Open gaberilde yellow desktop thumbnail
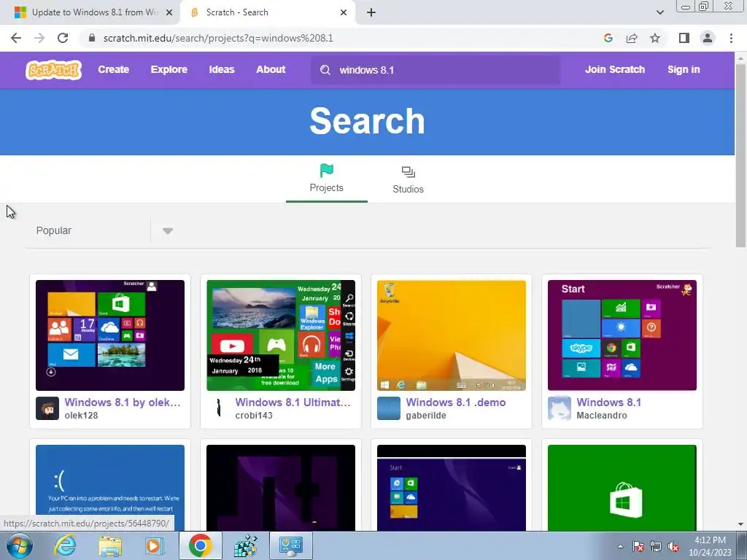Viewport: 747px width, 560px height. [452, 335]
